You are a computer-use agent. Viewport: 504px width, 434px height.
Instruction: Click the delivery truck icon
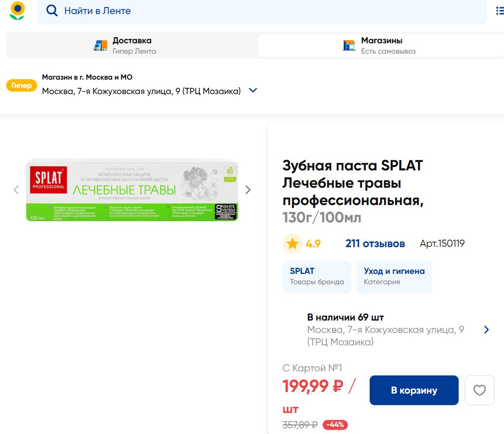(100, 45)
